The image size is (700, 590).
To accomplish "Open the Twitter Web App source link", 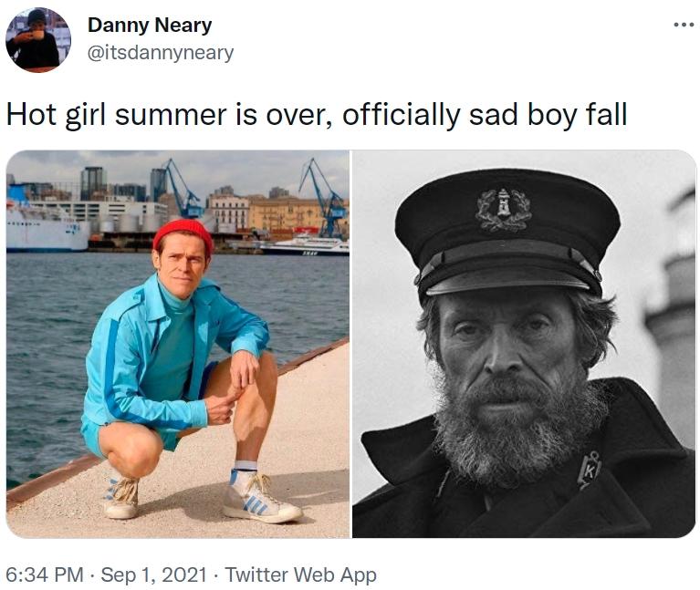I will coord(300,574).
